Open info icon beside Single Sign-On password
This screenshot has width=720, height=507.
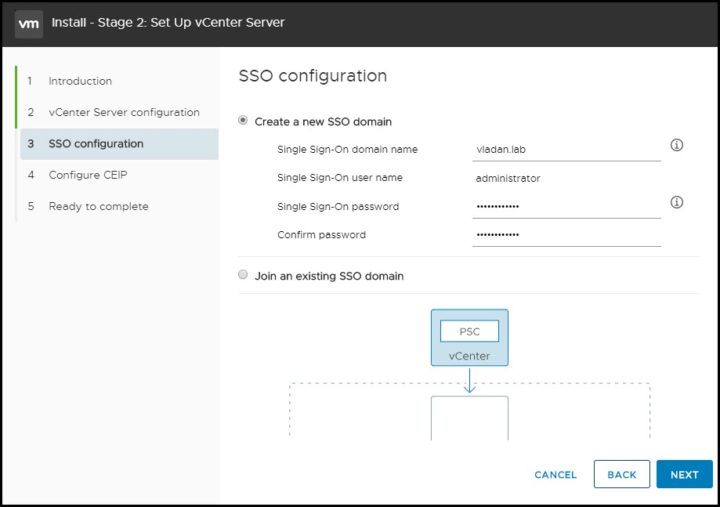tap(676, 202)
